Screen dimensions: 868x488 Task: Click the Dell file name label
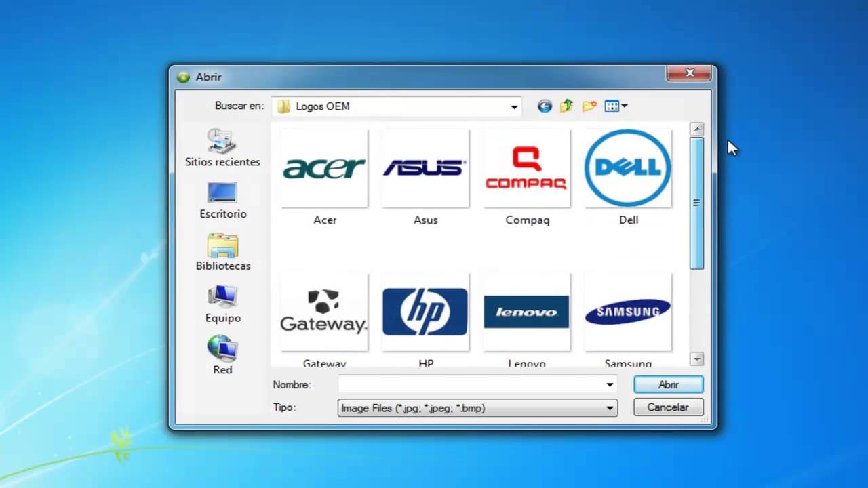[x=629, y=220]
